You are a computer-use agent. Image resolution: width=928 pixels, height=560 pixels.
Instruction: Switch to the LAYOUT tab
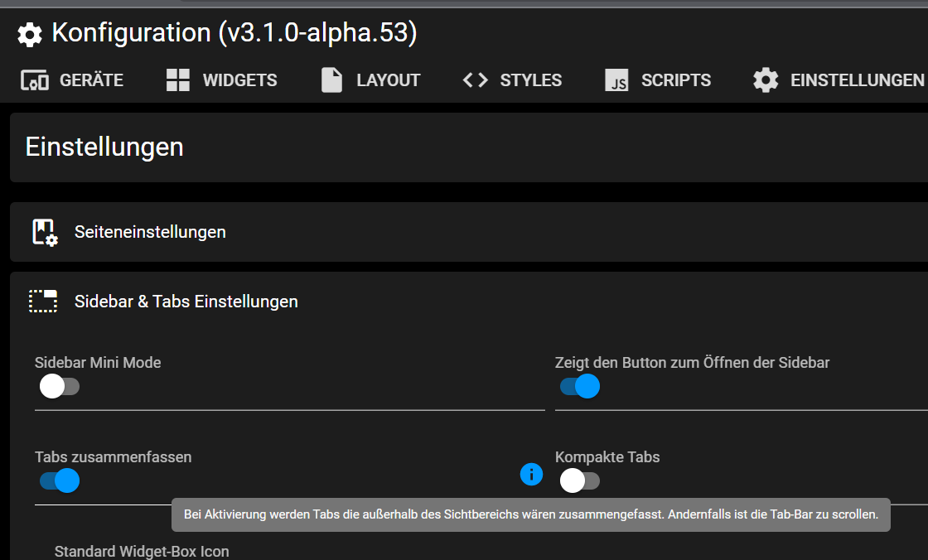(388, 80)
